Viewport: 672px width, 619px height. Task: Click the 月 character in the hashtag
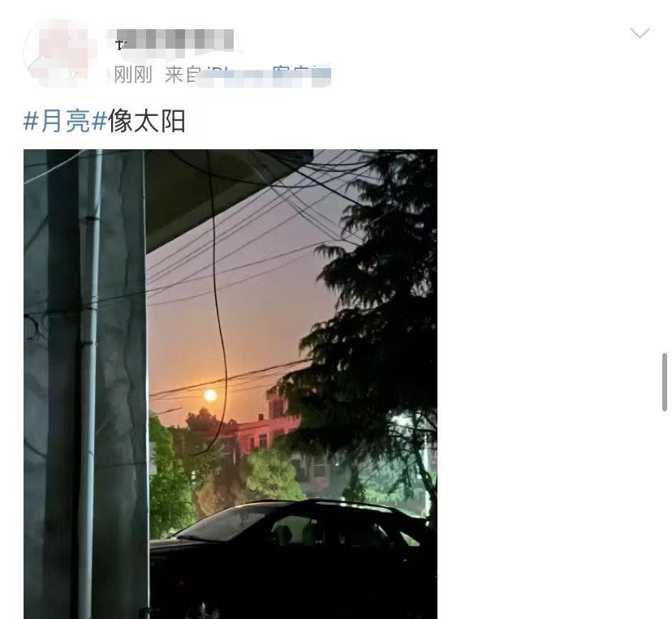pyautogui.click(x=51, y=121)
